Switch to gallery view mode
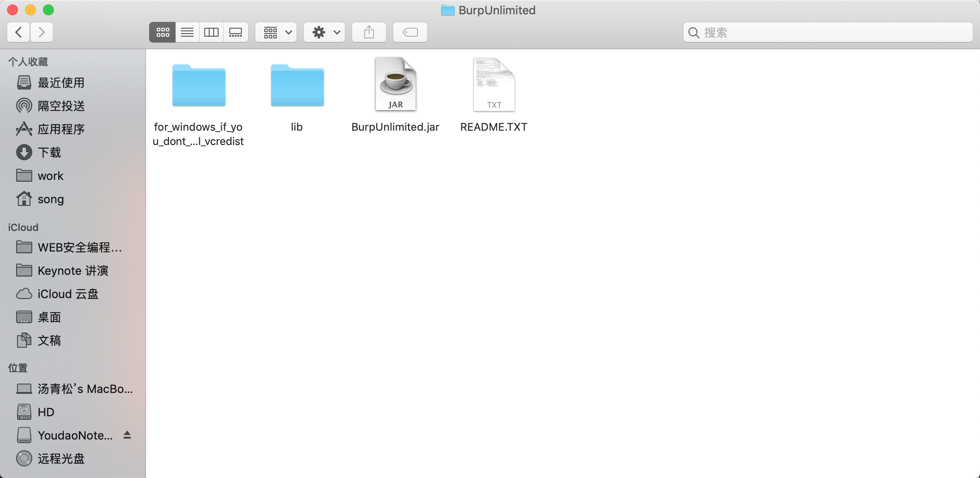 [x=236, y=32]
